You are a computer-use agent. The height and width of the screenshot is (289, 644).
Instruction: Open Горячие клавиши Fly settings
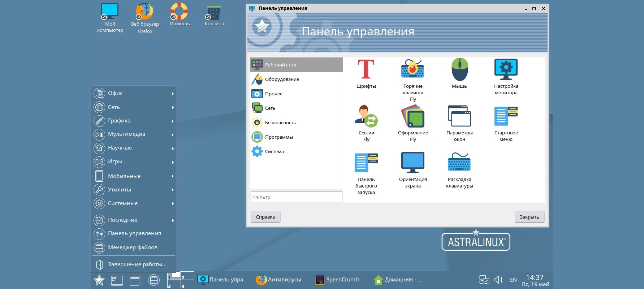[413, 80]
